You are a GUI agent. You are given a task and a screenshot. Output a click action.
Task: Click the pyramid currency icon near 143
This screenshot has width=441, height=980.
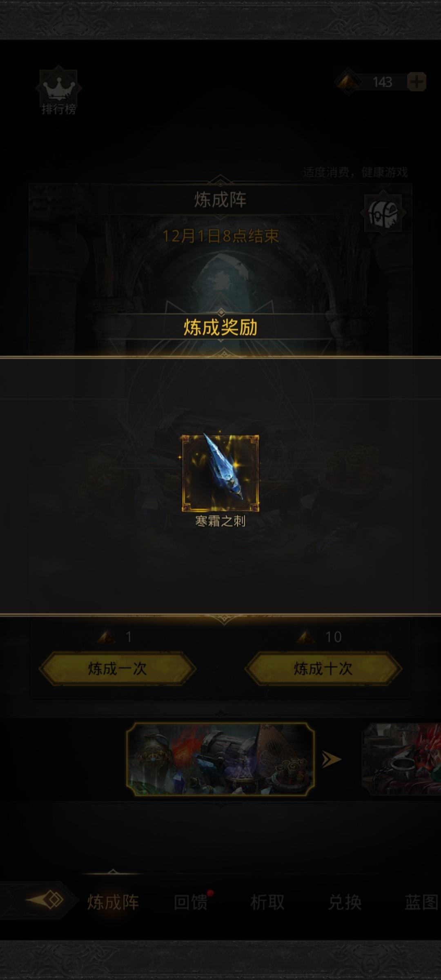pyautogui.click(x=348, y=82)
